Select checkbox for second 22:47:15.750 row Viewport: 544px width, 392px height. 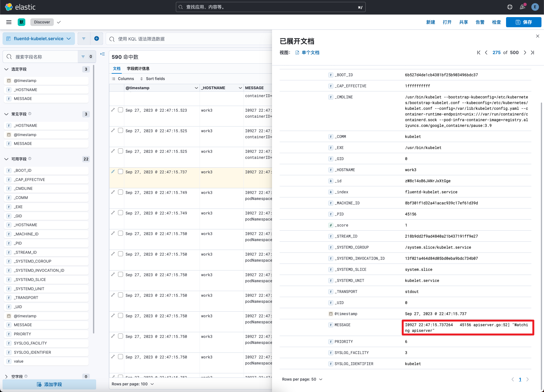(x=121, y=254)
